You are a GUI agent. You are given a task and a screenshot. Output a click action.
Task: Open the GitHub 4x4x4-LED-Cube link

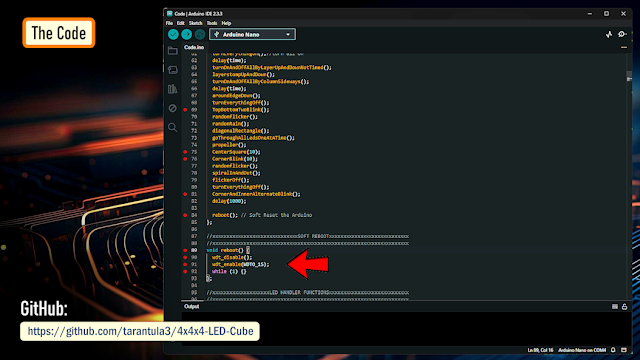140,331
